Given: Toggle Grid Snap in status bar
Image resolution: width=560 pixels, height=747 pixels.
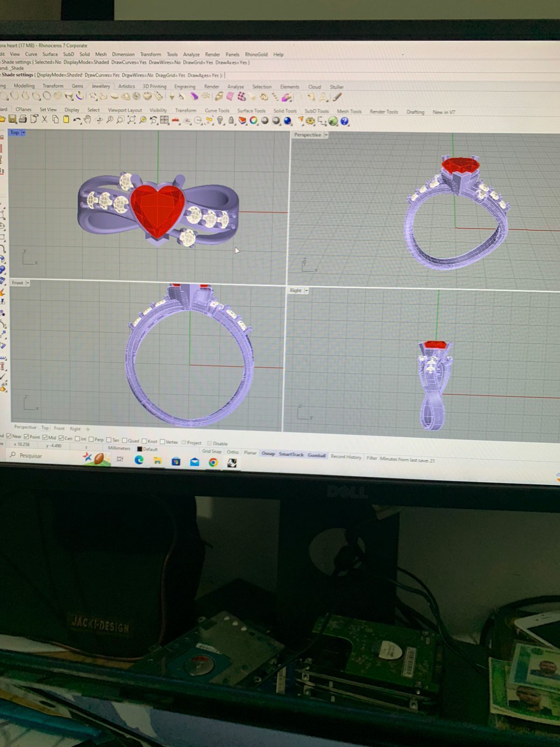Looking at the screenshot, I should 211,451.
